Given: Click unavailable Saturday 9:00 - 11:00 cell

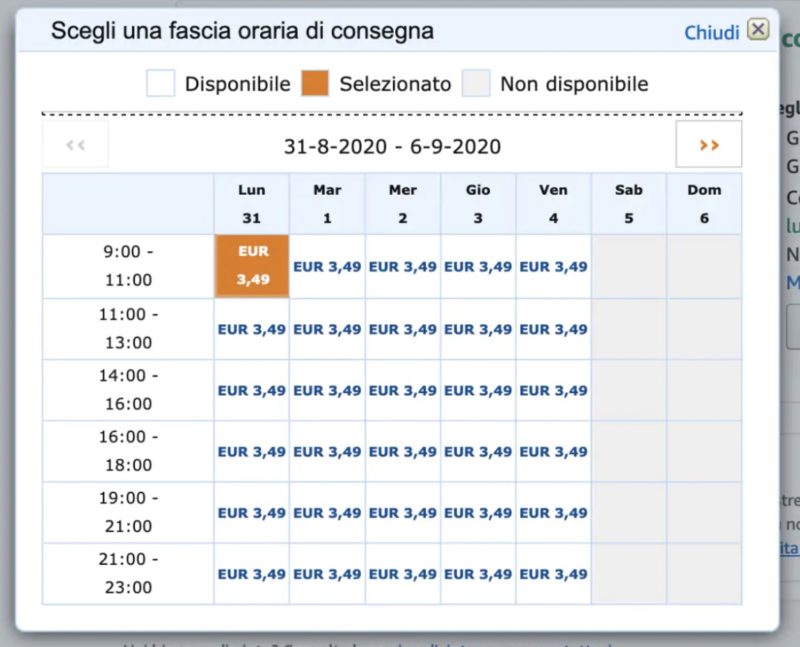Looking at the screenshot, I should click(629, 267).
